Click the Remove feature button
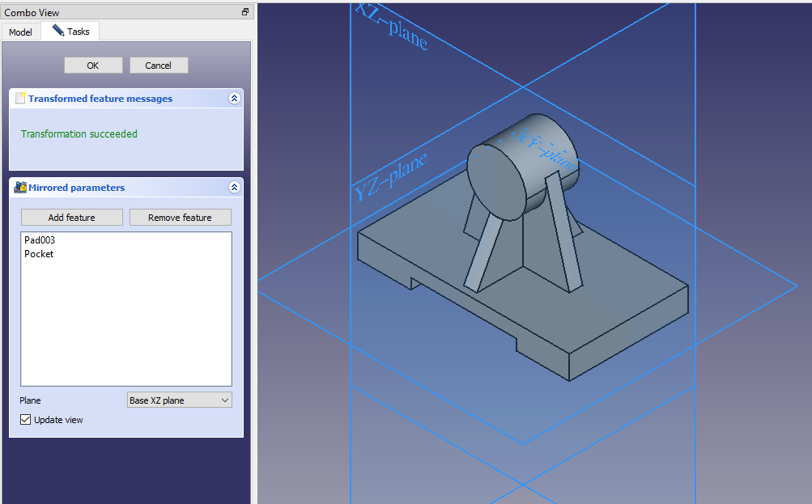 click(180, 218)
